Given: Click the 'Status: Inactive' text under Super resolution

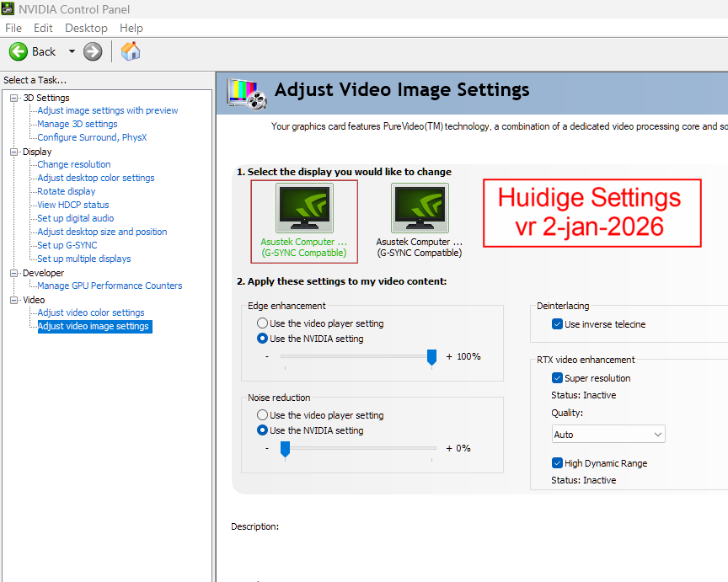Looking at the screenshot, I should [584, 395].
